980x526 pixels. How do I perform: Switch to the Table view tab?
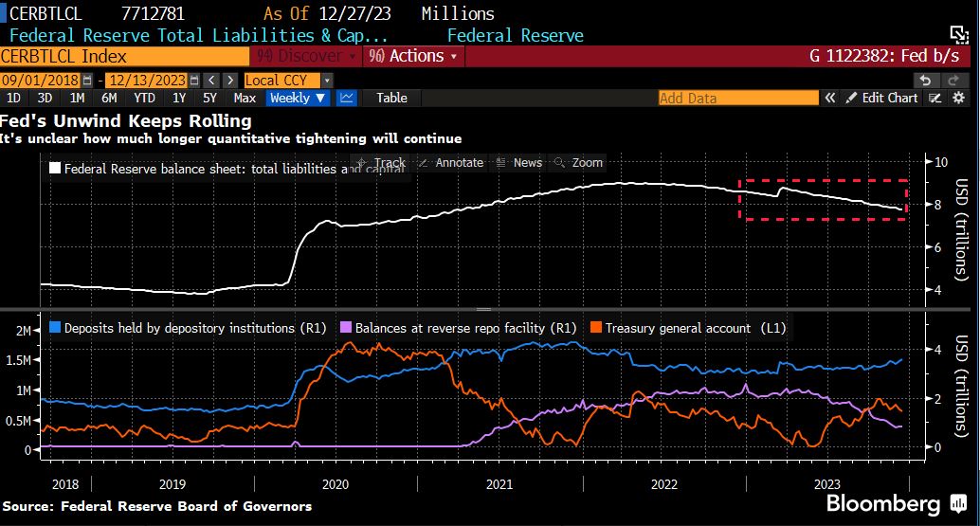coord(391,98)
